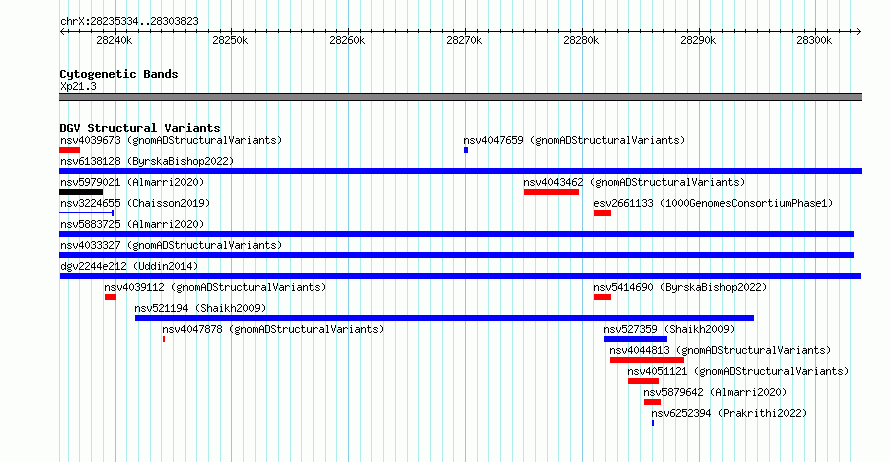Open the nsv4047659 gnomAD variant label
890x462 pixels.
pyautogui.click(x=574, y=140)
